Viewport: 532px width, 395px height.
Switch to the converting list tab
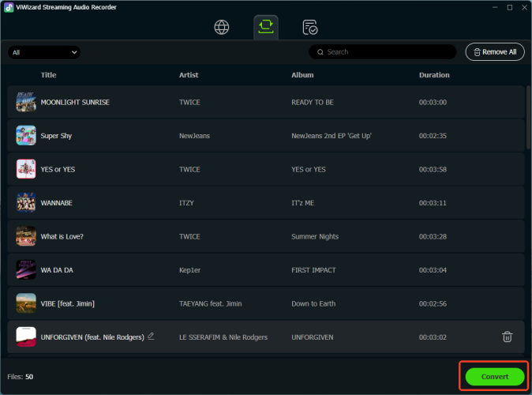pyautogui.click(x=266, y=28)
